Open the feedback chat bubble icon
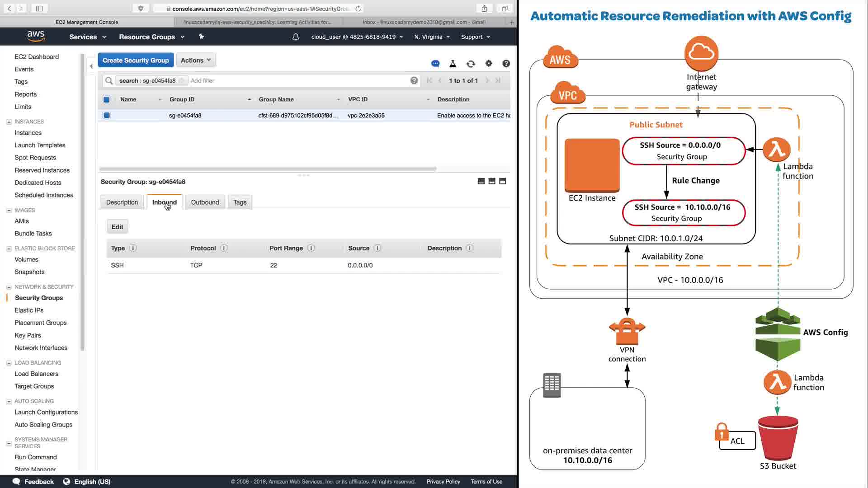 (435, 64)
